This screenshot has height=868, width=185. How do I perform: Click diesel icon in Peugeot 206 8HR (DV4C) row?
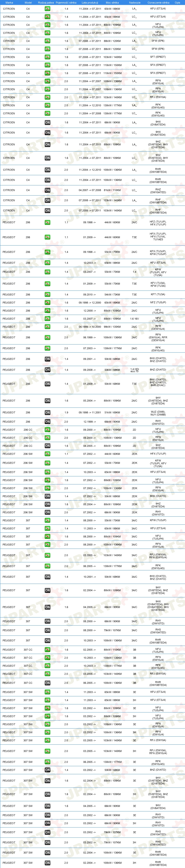pyautogui.click(x=48, y=384)
